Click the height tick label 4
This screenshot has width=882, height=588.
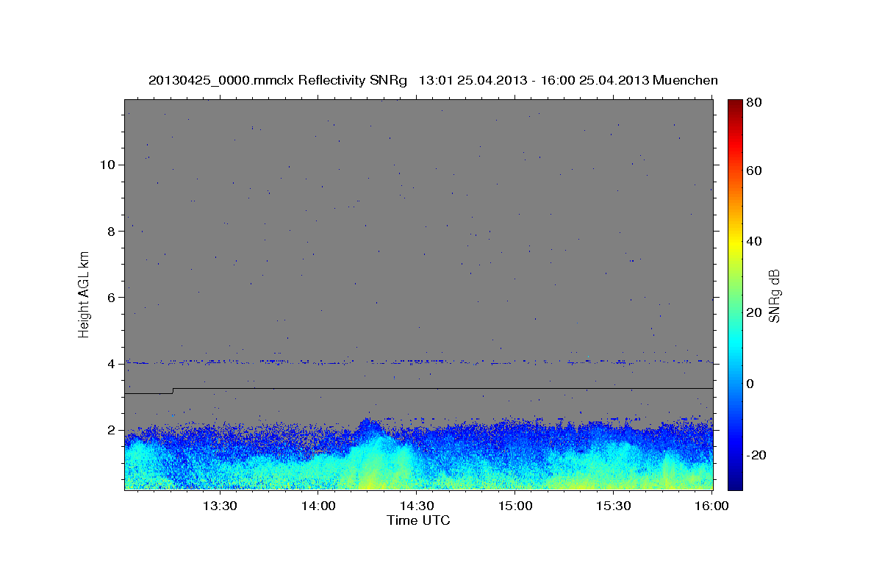click(112, 364)
